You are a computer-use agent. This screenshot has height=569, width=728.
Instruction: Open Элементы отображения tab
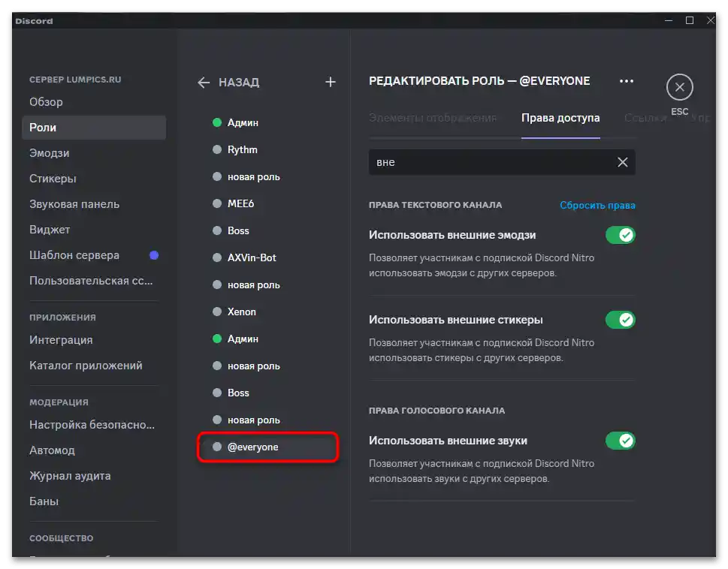[x=433, y=118]
